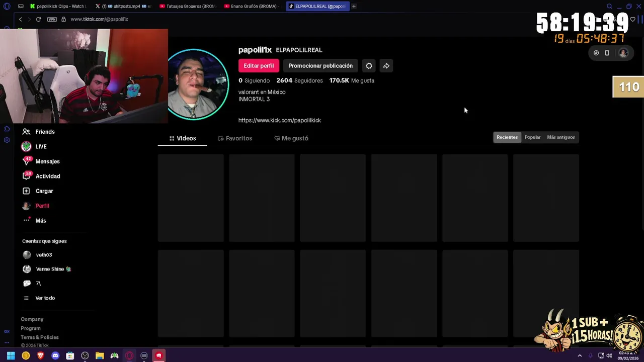Sort videos by Más antiguos
Viewport: 644px width, 362px height.
(x=561, y=137)
